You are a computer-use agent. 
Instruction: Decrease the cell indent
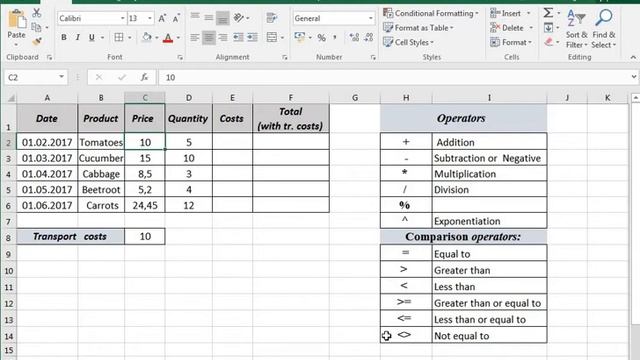pyautogui.click(x=238, y=38)
